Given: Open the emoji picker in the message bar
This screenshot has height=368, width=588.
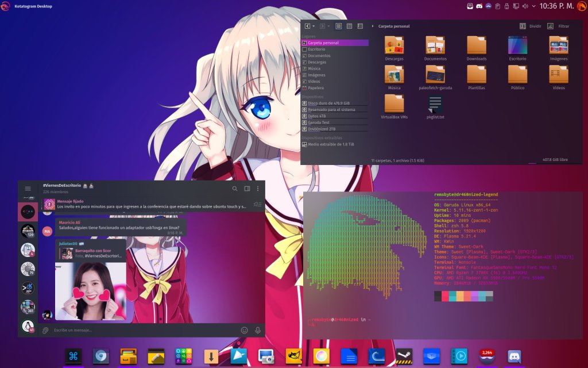Looking at the screenshot, I should point(245,330).
